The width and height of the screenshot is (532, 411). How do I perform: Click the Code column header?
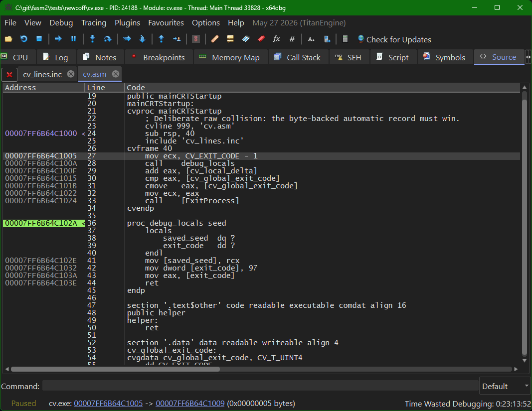[x=322, y=88]
